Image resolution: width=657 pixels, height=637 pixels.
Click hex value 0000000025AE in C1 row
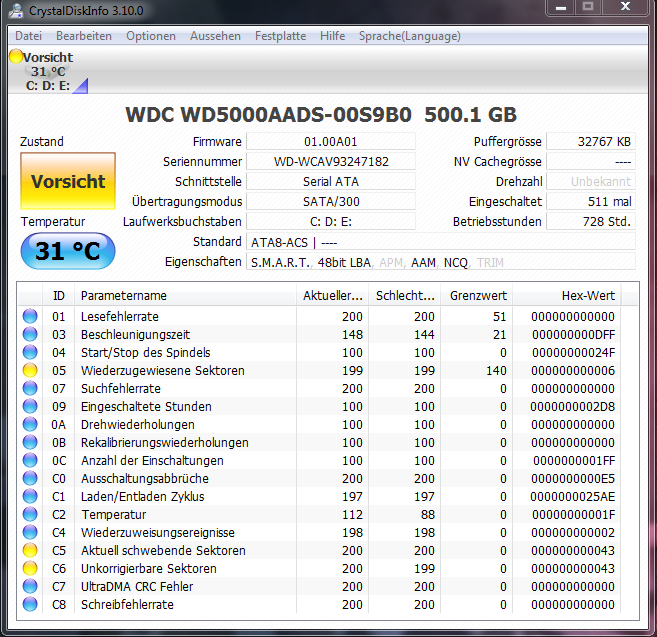pos(573,496)
